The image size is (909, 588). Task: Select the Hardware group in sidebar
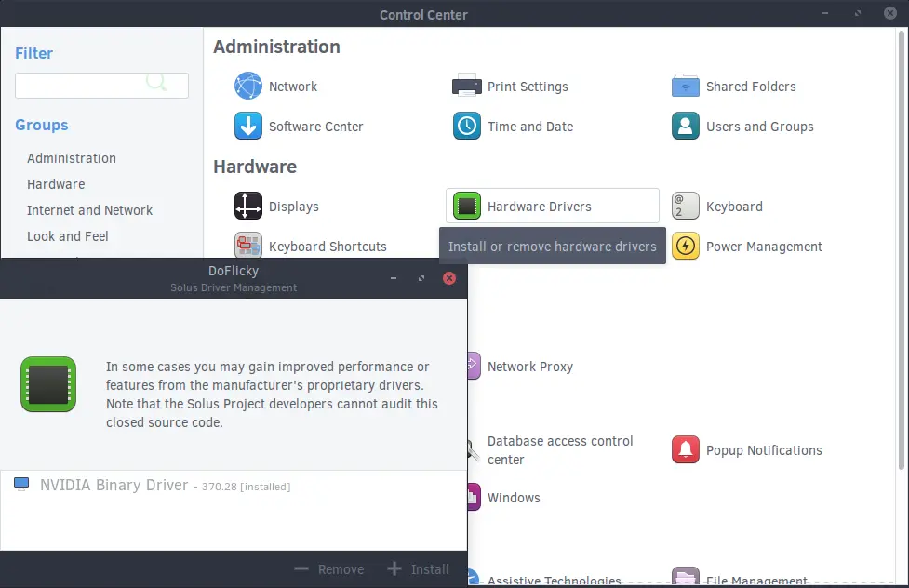tap(56, 184)
